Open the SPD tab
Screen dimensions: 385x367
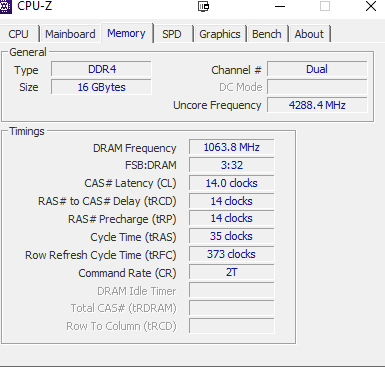tap(172, 34)
